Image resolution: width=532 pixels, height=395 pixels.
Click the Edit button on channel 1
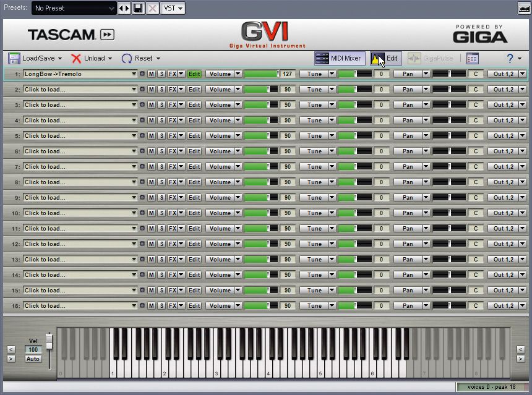coord(194,74)
